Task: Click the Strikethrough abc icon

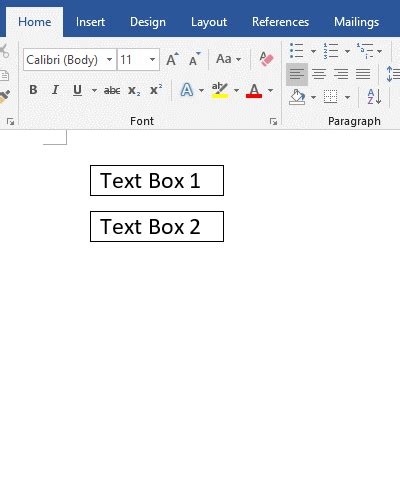Action: click(112, 90)
